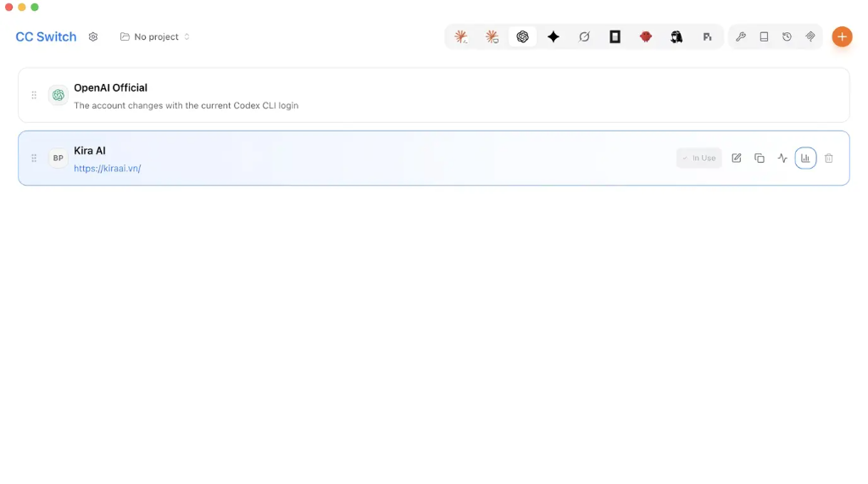
Task: Click the Codex CLI login description text
Action: click(x=186, y=105)
